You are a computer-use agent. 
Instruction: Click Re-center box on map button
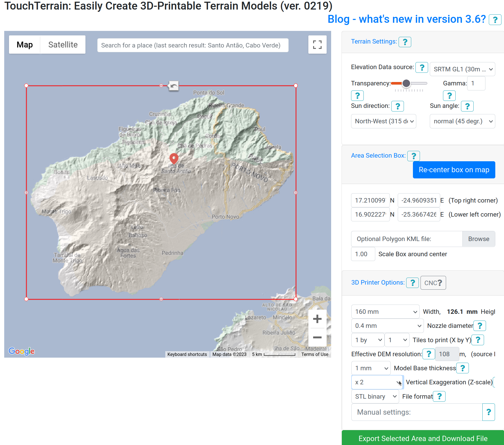(x=454, y=170)
